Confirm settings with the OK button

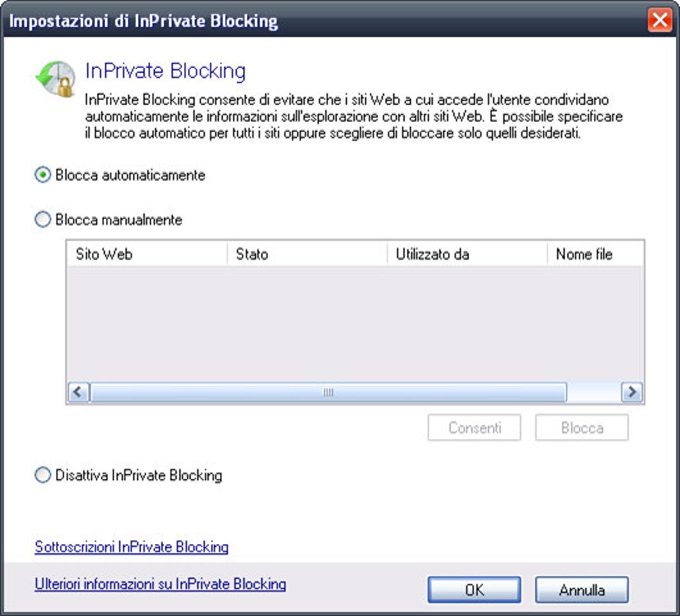pos(474,589)
